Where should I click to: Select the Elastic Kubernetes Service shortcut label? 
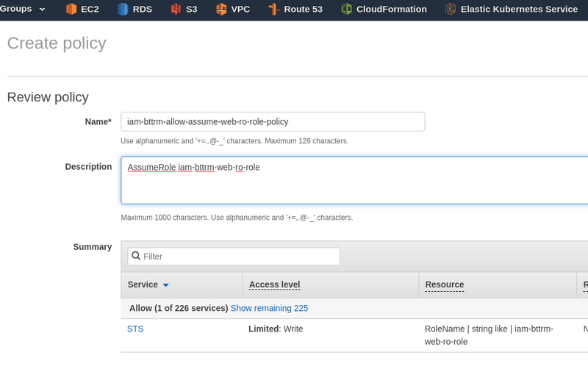[519, 9]
